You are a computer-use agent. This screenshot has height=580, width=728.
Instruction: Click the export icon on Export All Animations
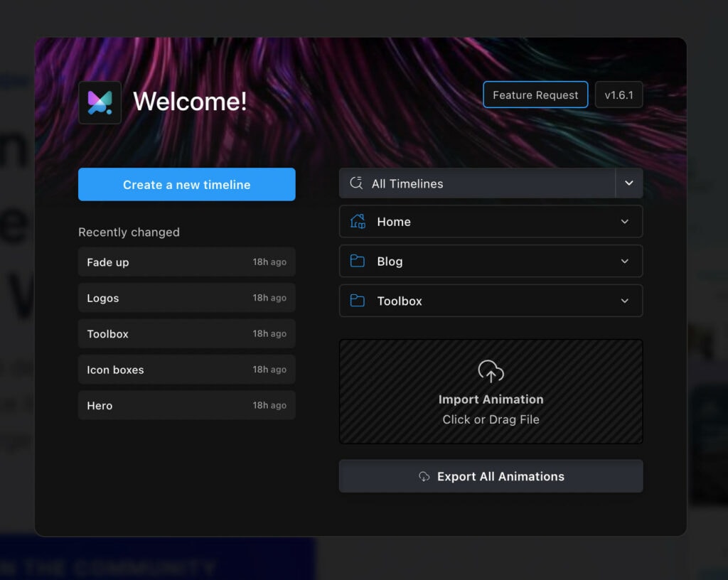425,476
